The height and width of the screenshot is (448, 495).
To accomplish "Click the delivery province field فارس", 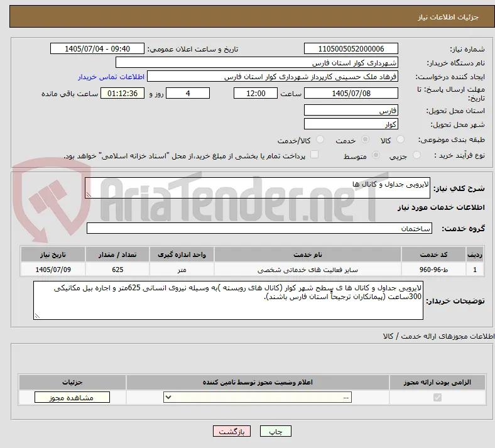I will [351, 111].
